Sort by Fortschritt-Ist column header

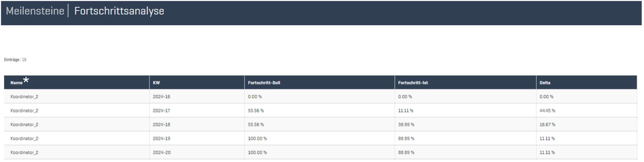tap(413, 83)
